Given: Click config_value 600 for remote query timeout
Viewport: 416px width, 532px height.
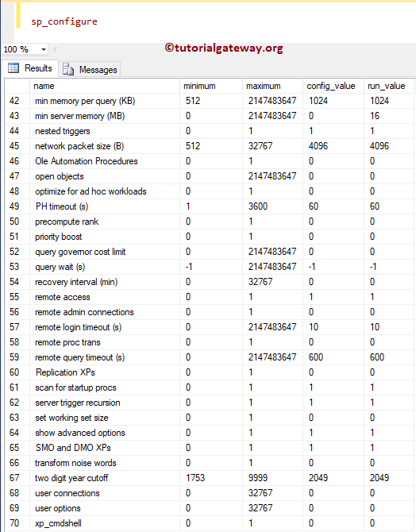Looking at the screenshot, I should tap(333, 357).
